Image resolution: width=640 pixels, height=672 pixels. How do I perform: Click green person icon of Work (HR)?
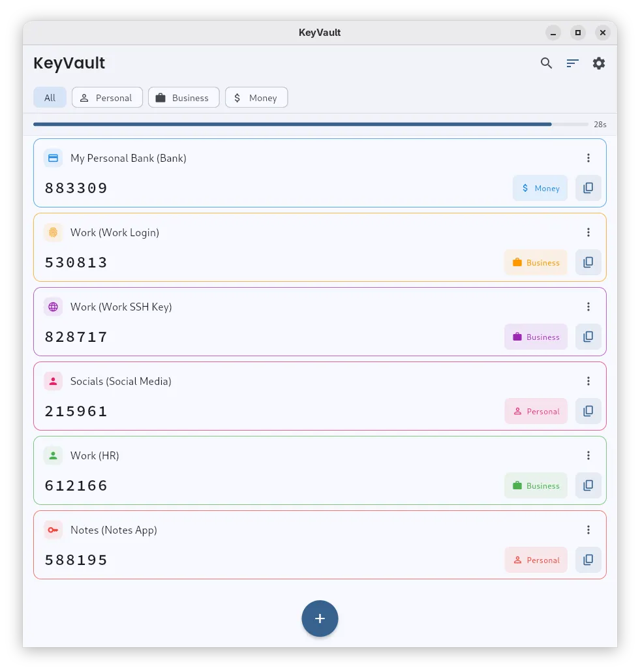[53, 455]
